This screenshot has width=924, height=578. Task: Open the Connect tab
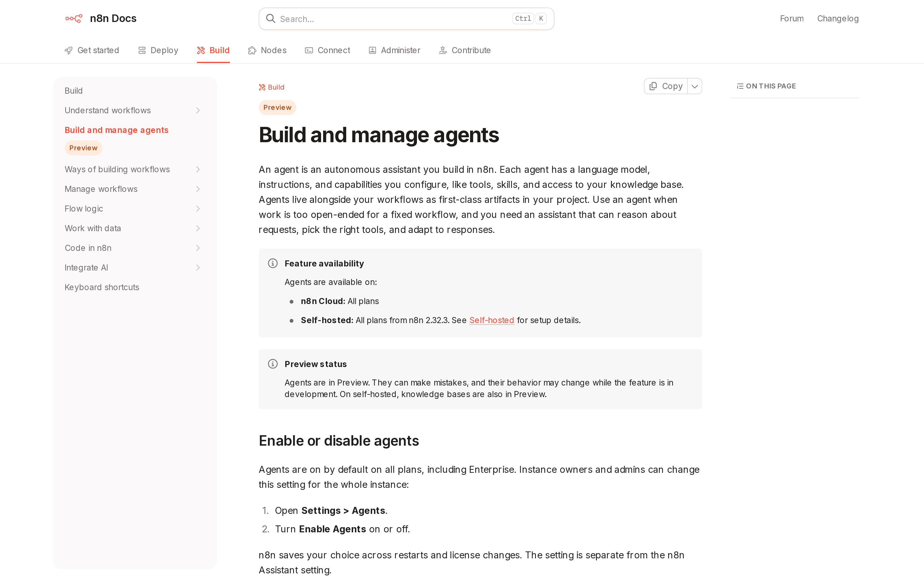327,51
